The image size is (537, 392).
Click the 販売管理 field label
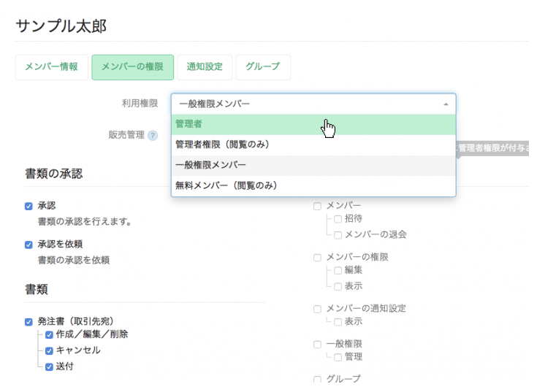pos(126,135)
